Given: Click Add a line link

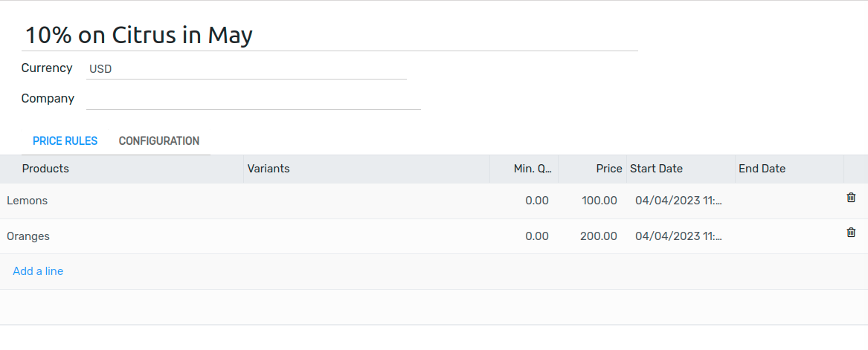Looking at the screenshot, I should (x=38, y=271).
